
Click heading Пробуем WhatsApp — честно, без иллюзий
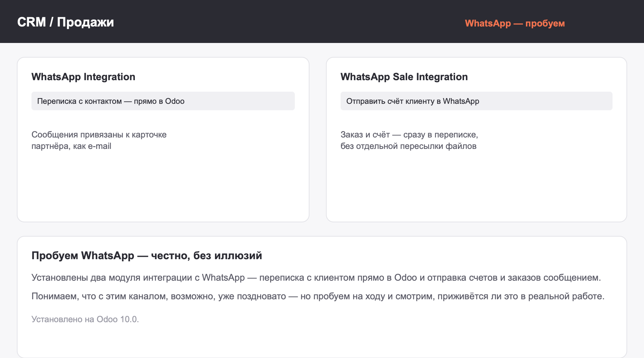click(x=147, y=256)
